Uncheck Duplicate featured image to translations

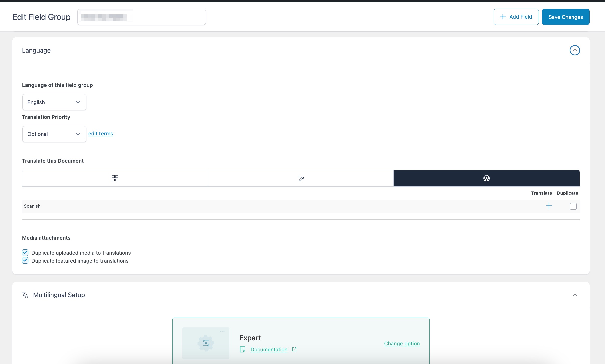pyautogui.click(x=25, y=260)
